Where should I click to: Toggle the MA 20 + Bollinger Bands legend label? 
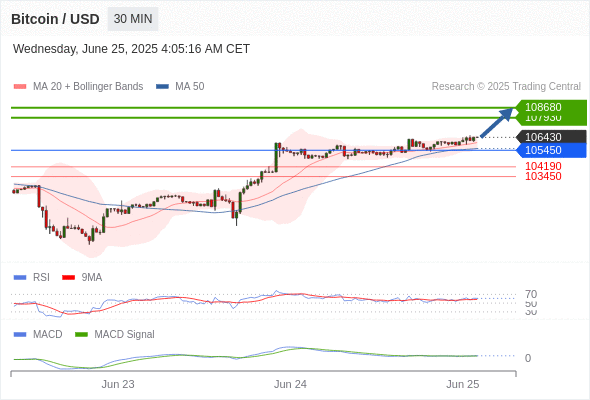point(88,87)
